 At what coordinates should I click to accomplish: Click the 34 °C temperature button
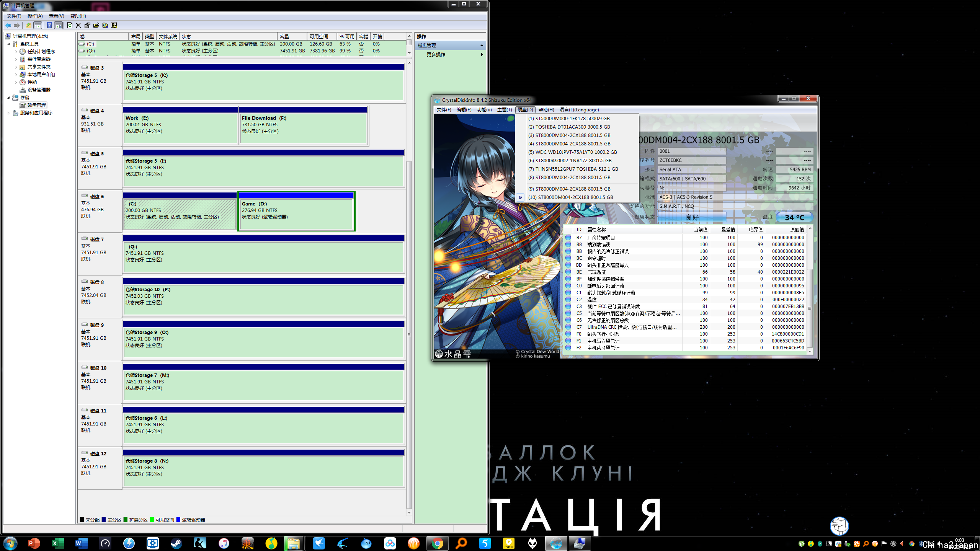(x=794, y=217)
